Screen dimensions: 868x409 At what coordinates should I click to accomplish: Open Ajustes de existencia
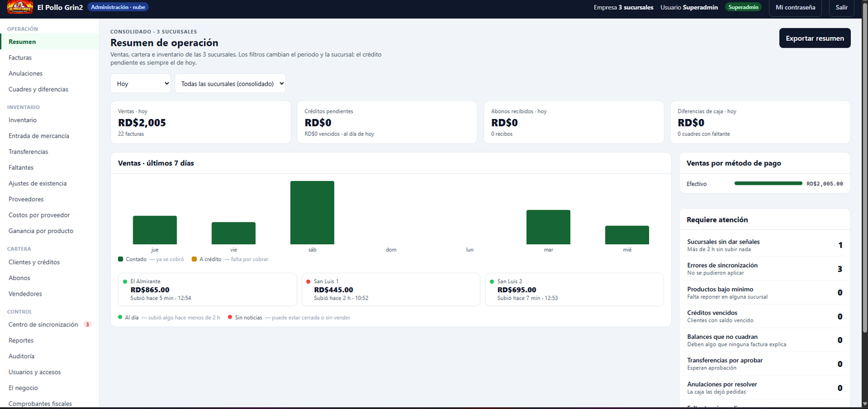coord(50,183)
